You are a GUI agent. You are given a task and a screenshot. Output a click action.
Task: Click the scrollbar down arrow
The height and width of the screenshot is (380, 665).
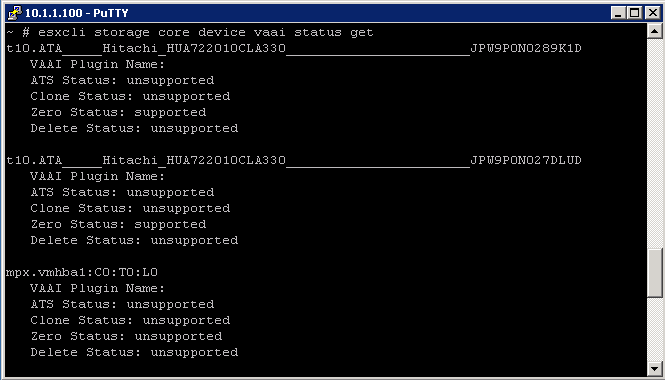654,369
